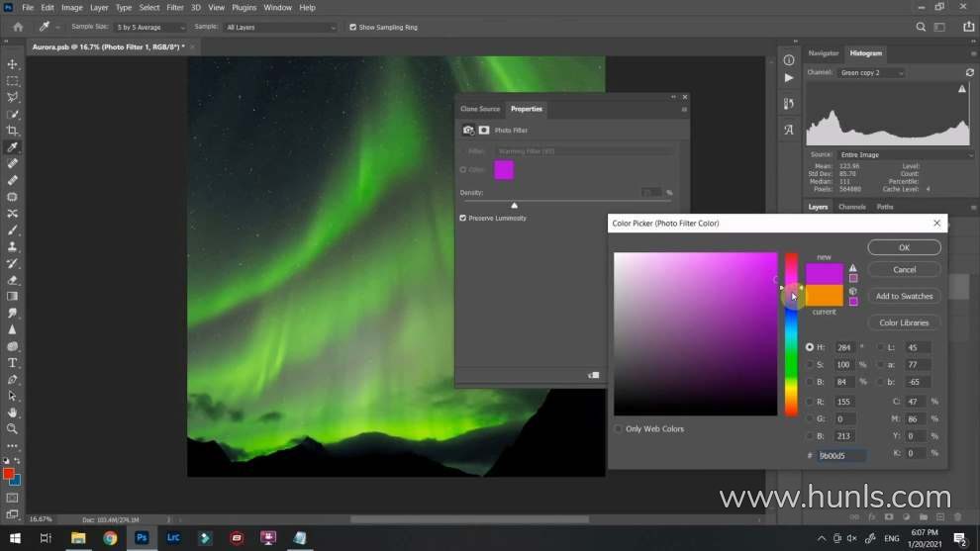Click the Search icon in options bar
This screenshot has height=551, width=980.
pos(921,27)
